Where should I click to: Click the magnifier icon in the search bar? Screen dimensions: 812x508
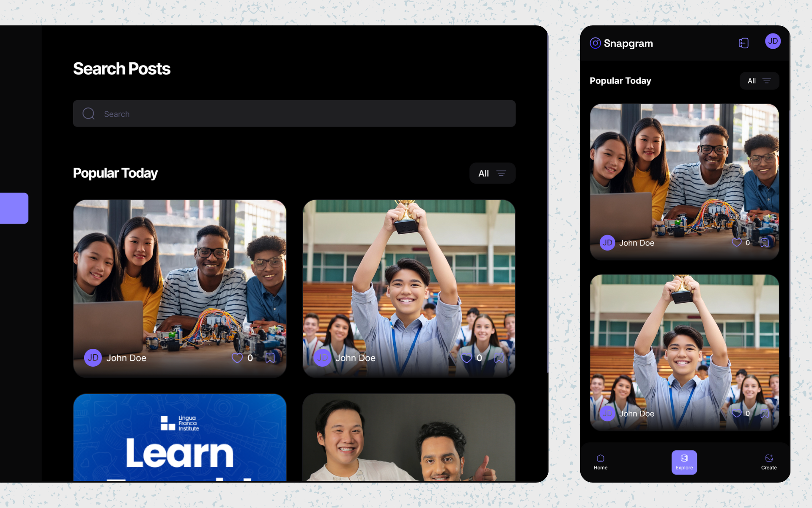coord(88,113)
